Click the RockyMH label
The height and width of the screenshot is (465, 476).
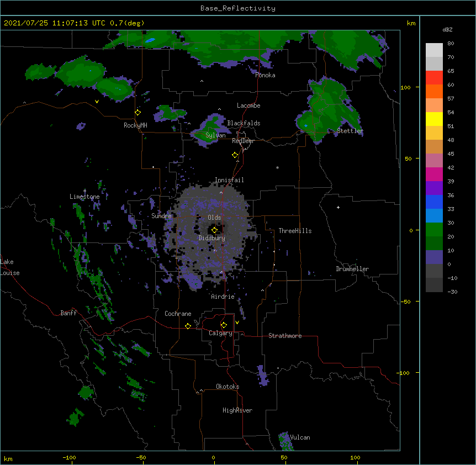tap(135, 125)
